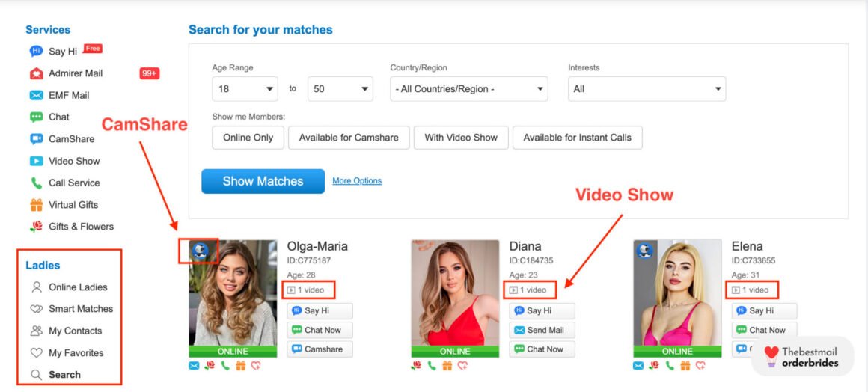Click Say Hi button for Olga-Maria
Screen dimensions: 868x392
320,310
